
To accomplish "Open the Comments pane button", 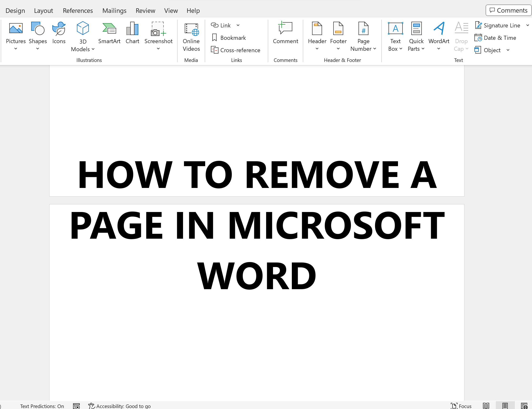I will (508, 10).
